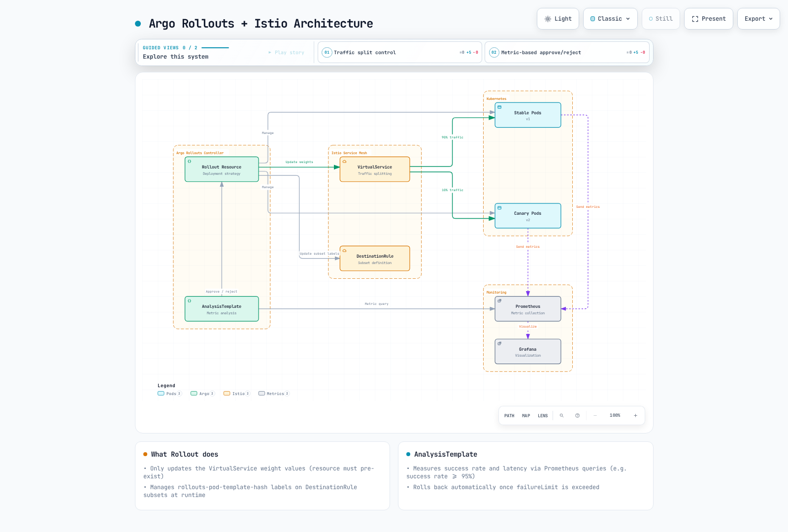
Task: Click Play story
Action: pyautogui.click(x=286, y=52)
